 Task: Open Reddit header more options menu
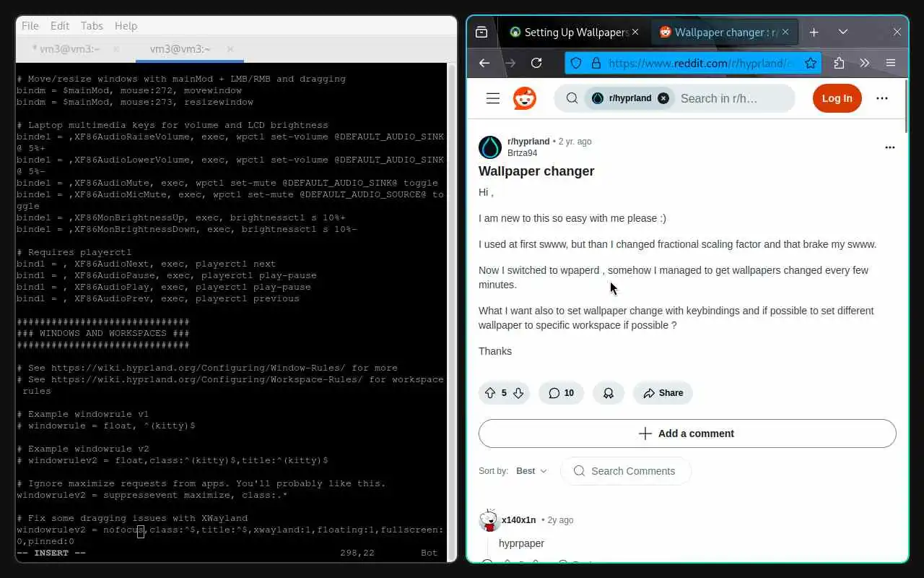[882, 98]
